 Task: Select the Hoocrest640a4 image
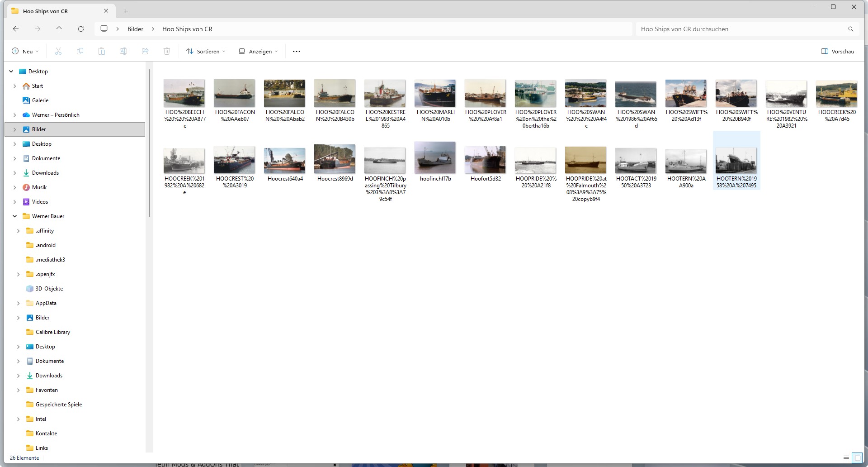[x=285, y=160]
